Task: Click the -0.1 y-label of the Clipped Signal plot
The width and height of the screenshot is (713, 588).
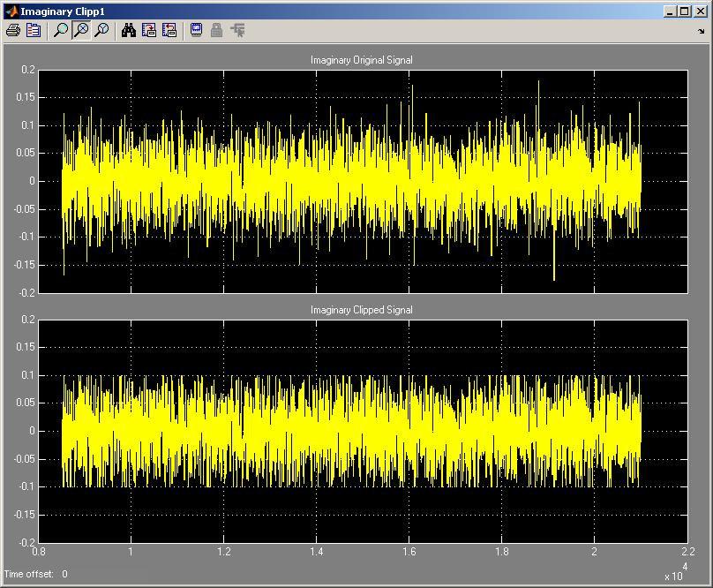Action: tap(26, 486)
